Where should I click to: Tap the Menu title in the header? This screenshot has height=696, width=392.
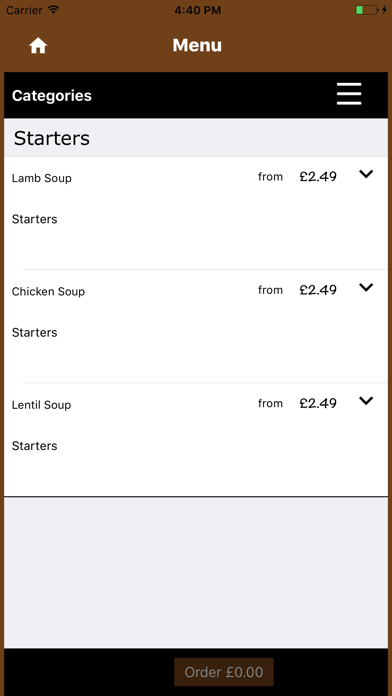point(197,45)
